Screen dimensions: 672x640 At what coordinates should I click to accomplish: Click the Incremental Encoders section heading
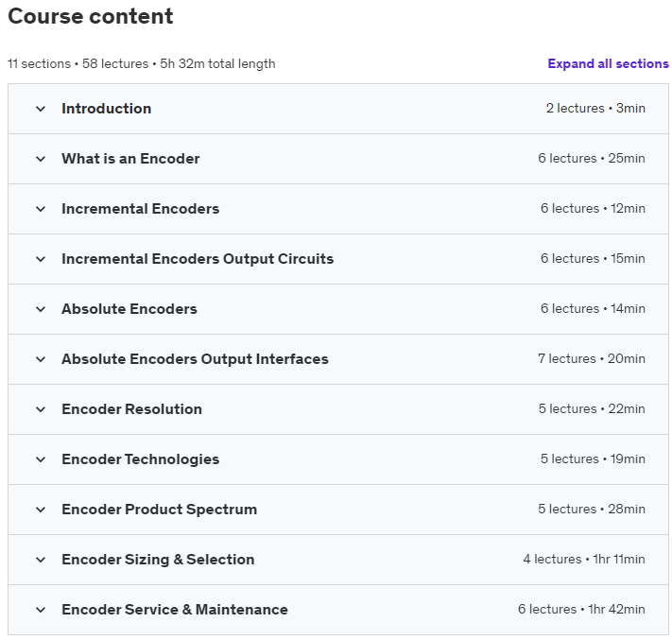point(140,209)
